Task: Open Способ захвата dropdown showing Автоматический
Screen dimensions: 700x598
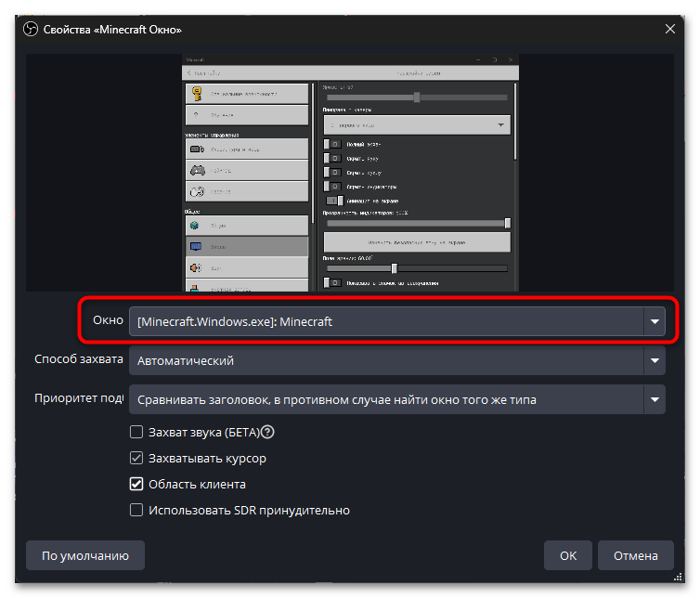Action: (x=396, y=360)
